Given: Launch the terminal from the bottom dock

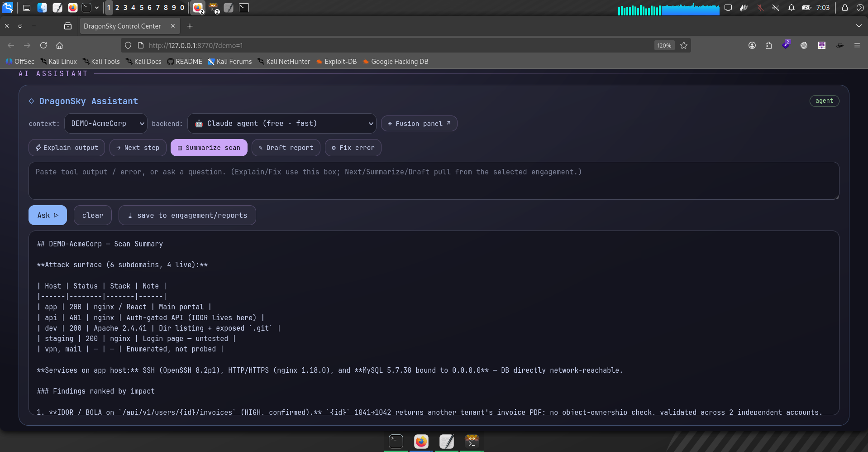Looking at the screenshot, I should (x=396, y=441).
